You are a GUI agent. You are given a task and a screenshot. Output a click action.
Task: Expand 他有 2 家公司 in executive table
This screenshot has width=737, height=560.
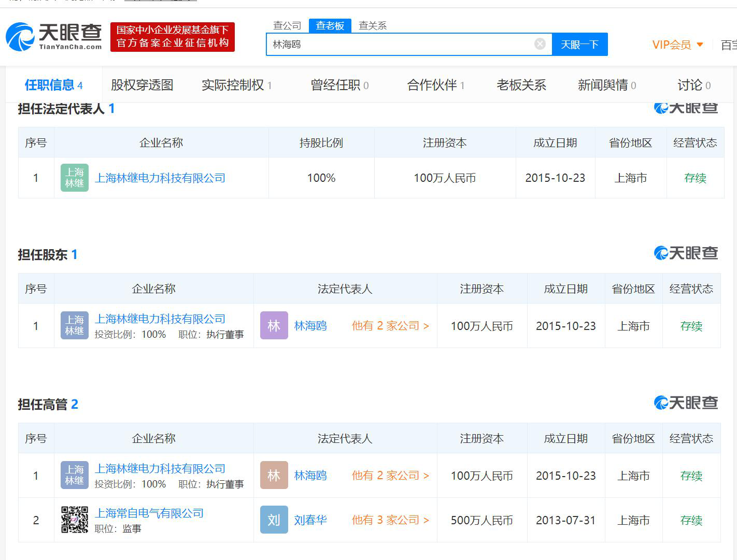(390, 475)
